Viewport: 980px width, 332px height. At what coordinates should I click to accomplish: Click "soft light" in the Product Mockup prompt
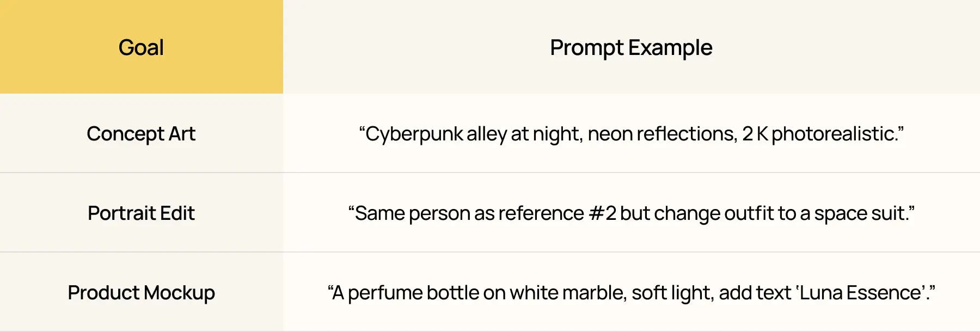pyautogui.click(x=671, y=293)
